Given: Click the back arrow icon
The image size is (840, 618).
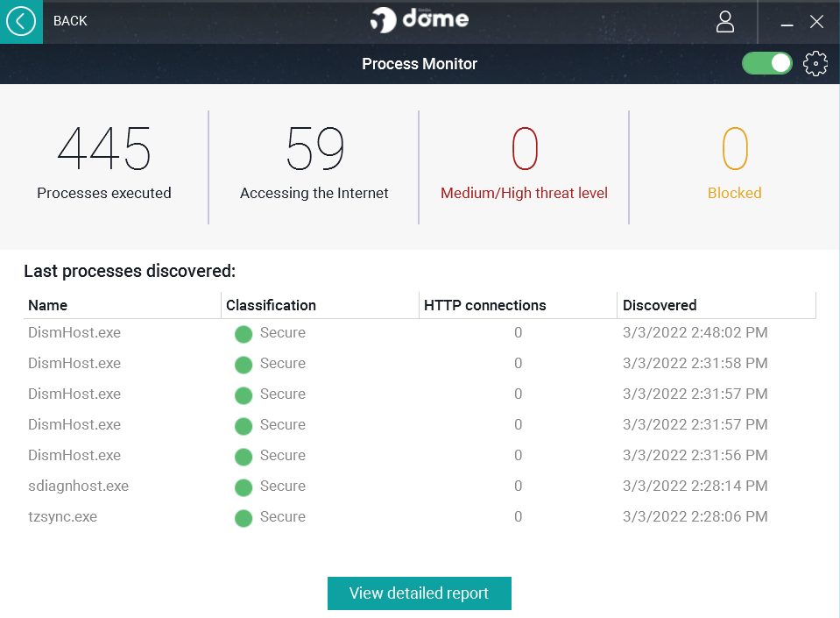Looking at the screenshot, I should click(x=19, y=20).
